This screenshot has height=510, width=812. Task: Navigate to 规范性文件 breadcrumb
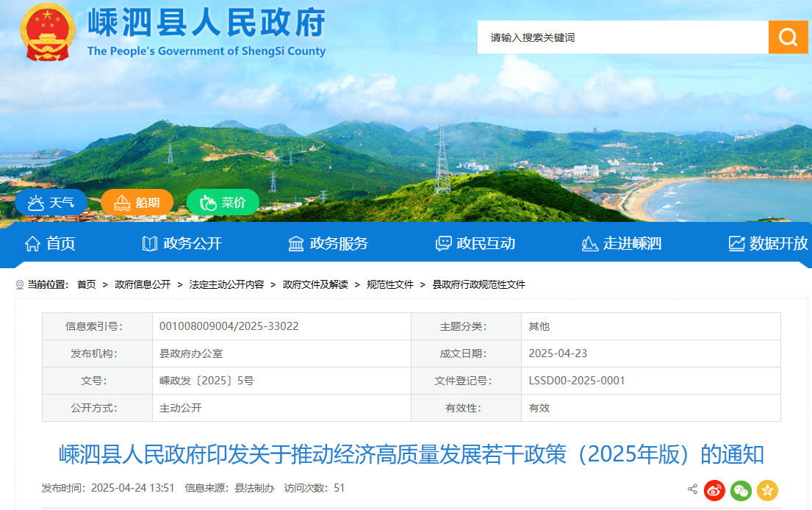tap(390, 284)
